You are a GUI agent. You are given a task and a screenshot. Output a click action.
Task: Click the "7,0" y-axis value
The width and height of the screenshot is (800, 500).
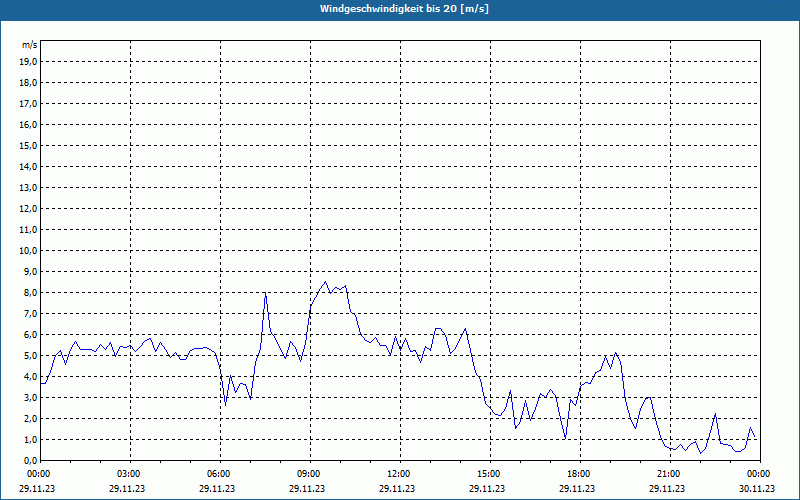(x=31, y=313)
